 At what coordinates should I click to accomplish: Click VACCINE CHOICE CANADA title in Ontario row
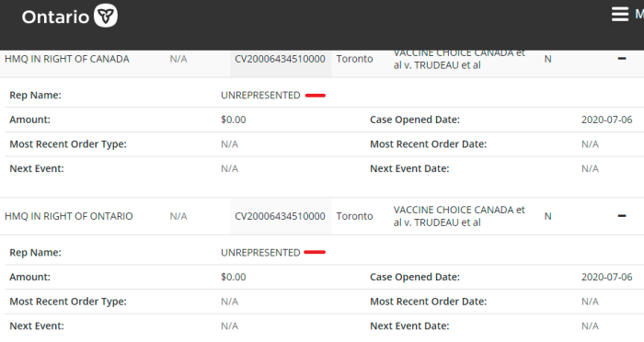[459, 216]
